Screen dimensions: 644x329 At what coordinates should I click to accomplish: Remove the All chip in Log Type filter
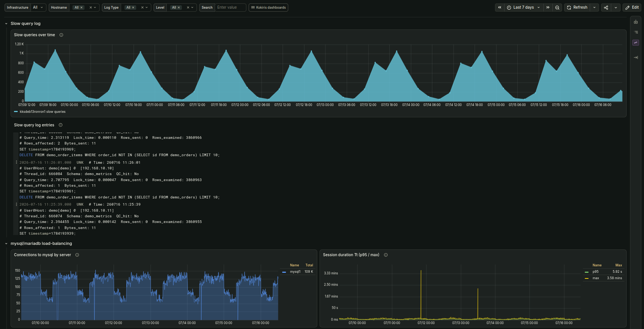133,8
